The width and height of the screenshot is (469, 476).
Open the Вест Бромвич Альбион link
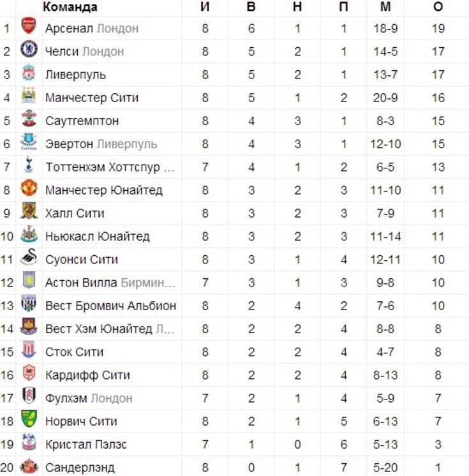coord(110,306)
